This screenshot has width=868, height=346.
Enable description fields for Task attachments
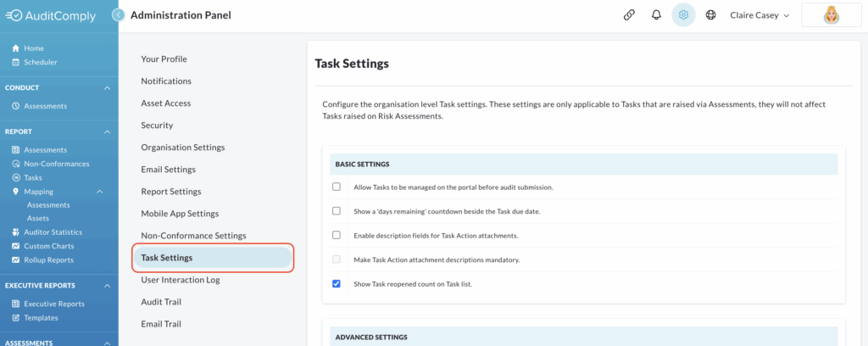pyautogui.click(x=337, y=235)
